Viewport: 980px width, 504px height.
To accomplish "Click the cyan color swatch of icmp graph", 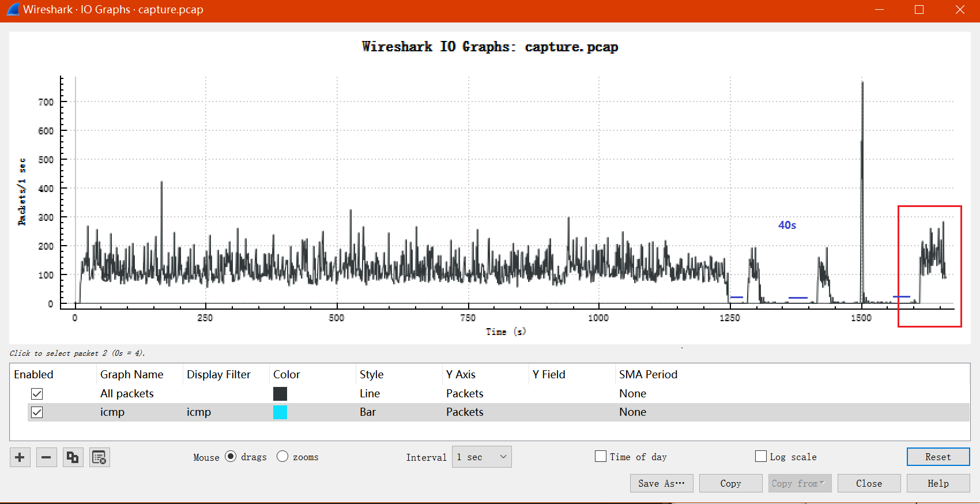I will (280, 412).
